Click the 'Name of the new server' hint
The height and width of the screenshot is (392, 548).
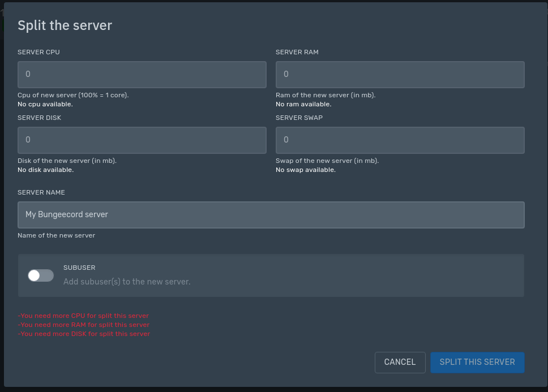pos(56,235)
